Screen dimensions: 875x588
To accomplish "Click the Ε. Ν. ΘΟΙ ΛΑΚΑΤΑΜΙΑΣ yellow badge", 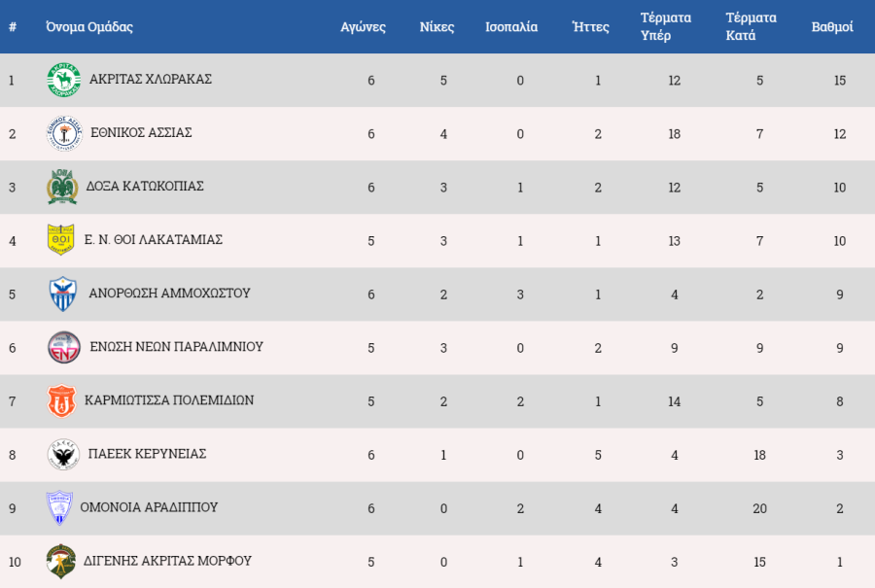I will pos(61,240).
